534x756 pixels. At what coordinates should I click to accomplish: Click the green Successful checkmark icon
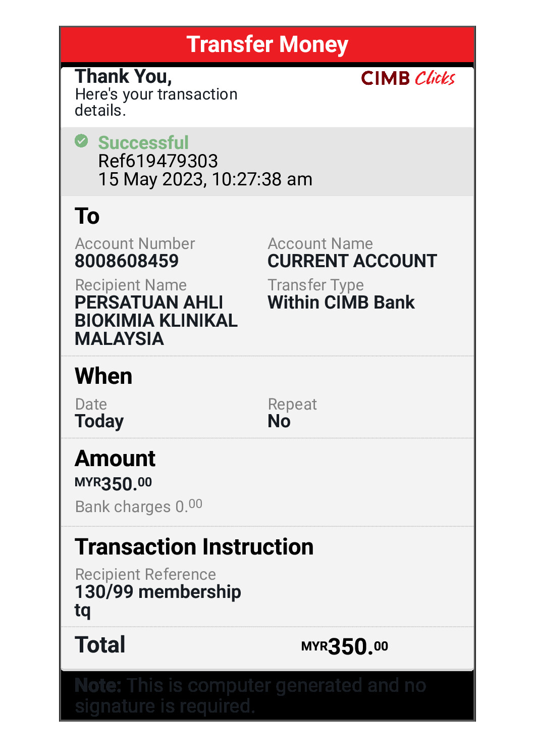point(81,141)
